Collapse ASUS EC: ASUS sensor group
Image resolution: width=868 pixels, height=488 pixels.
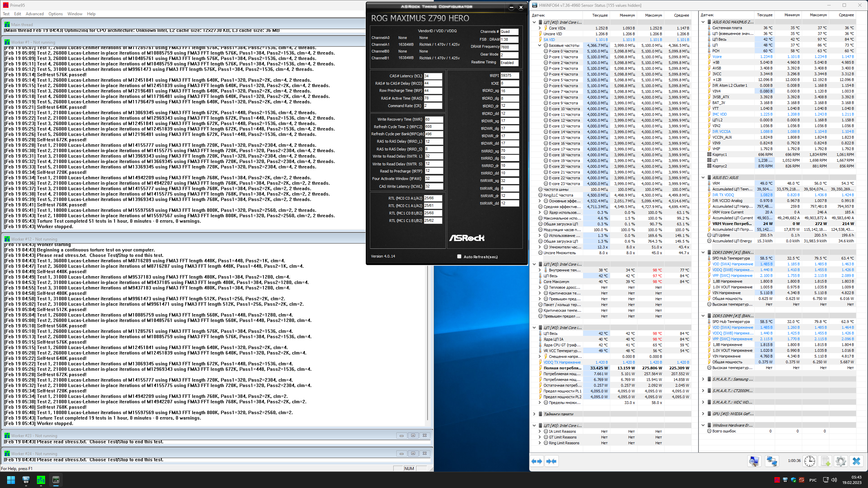[703, 178]
